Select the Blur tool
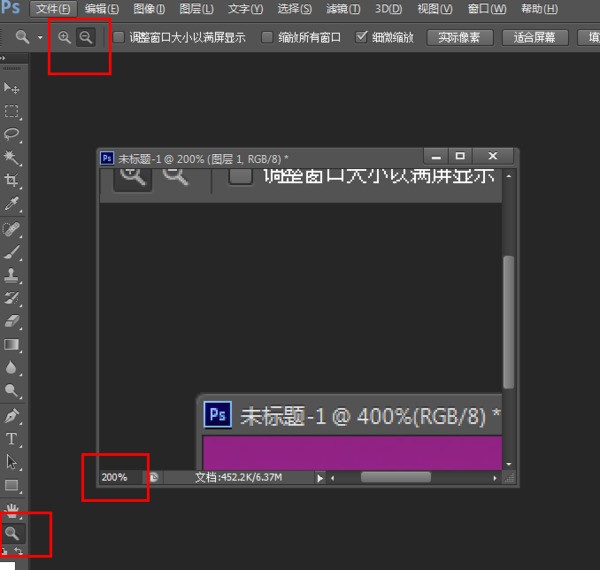 pos(11,368)
